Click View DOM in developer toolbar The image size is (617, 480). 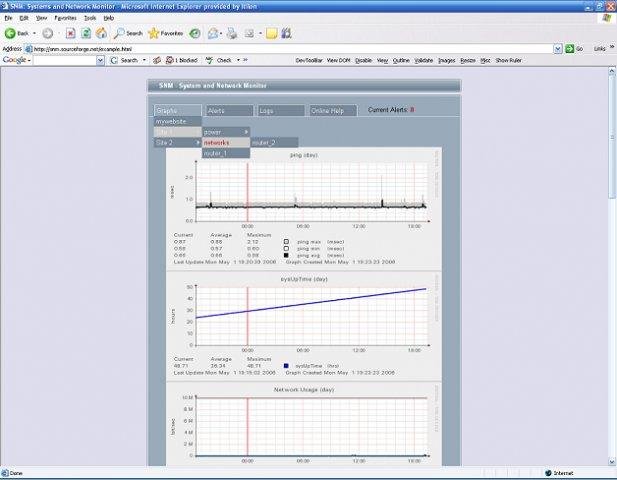tap(338, 60)
